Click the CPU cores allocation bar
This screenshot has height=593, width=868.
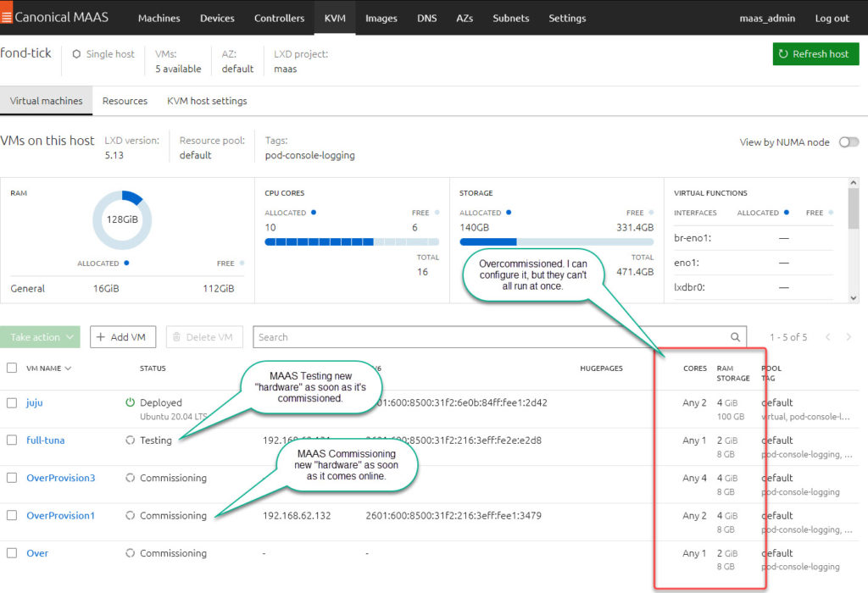[352, 241]
